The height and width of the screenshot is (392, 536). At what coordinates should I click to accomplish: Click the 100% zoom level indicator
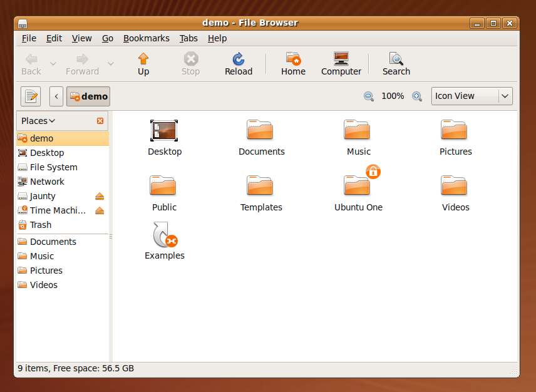pyautogui.click(x=393, y=96)
